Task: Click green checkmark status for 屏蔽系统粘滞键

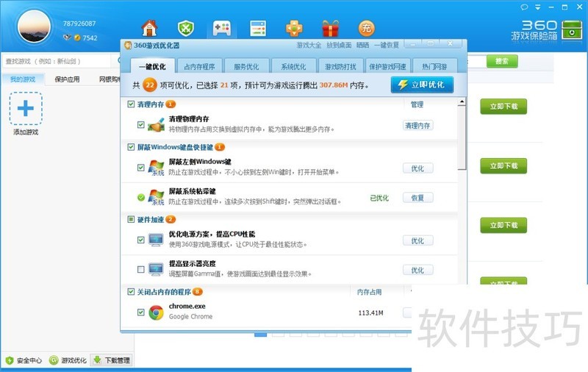Action: pyautogui.click(x=141, y=197)
